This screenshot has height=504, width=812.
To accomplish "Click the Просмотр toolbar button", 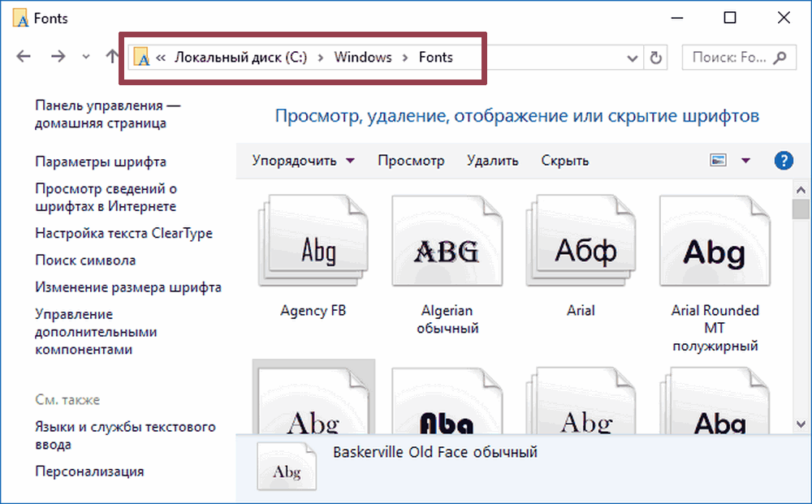I will pos(411,161).
